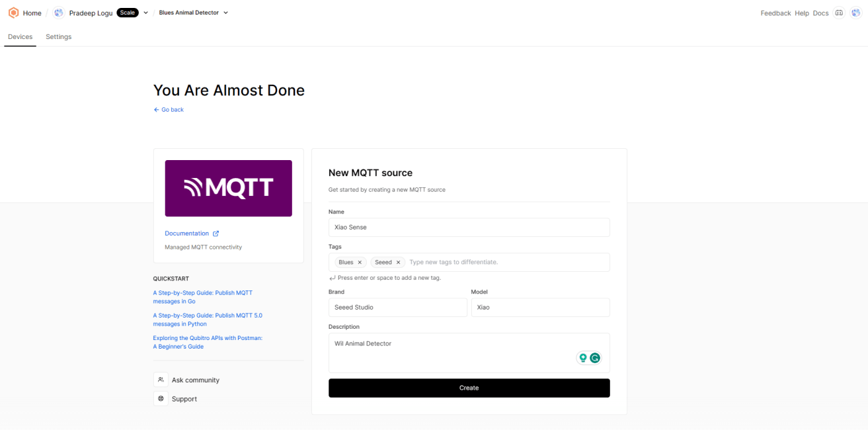Click the Support link text
The height and width of the screenshot is (430, 868).
(x=184, y=399)
